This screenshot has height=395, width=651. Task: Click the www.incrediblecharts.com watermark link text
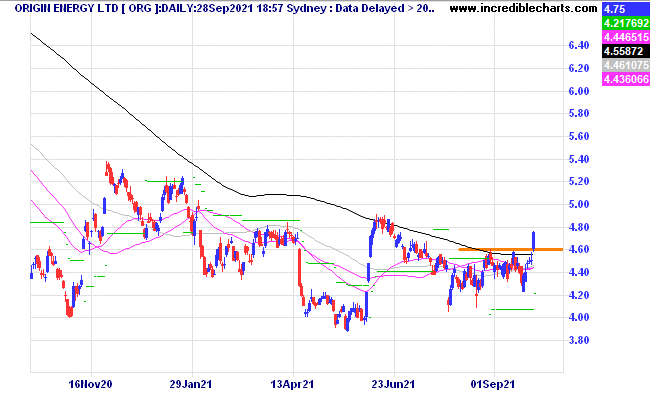tap(523, 8)
